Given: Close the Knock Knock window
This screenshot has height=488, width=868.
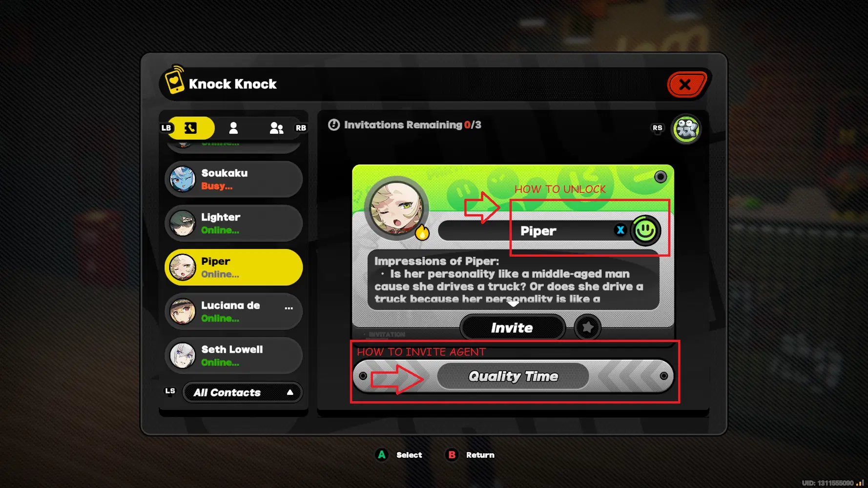Looking at the screenshot, I should coord(686,84).
